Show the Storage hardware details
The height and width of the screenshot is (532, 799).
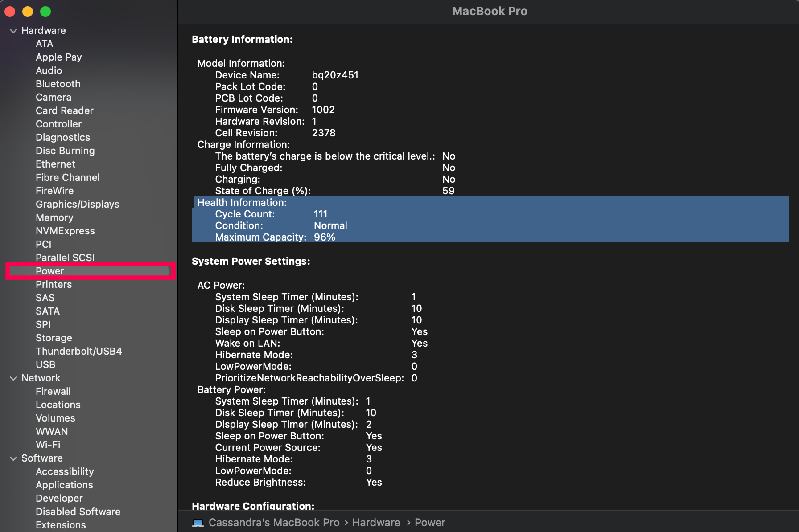click(54, 338)
